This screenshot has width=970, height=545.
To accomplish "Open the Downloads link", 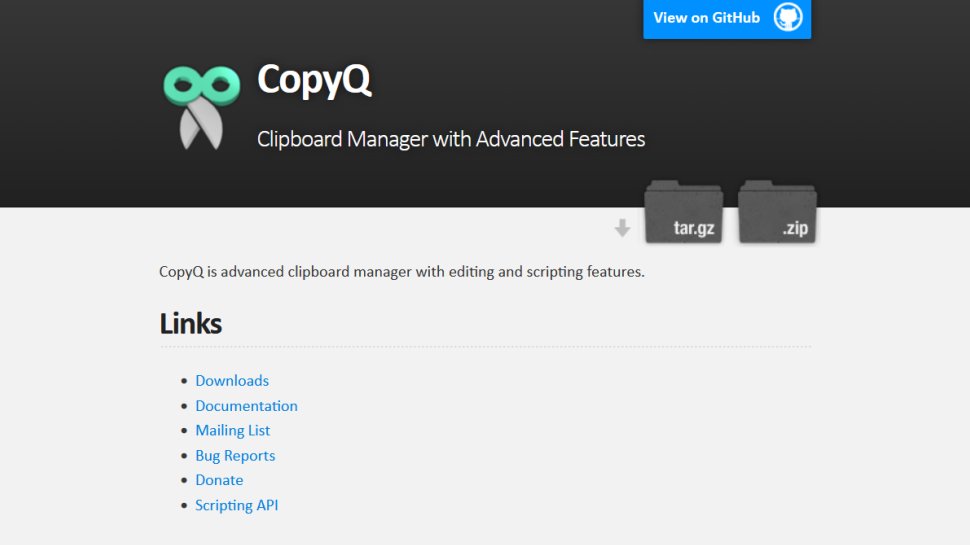I will pyautogui.click(x=232, y=380).
